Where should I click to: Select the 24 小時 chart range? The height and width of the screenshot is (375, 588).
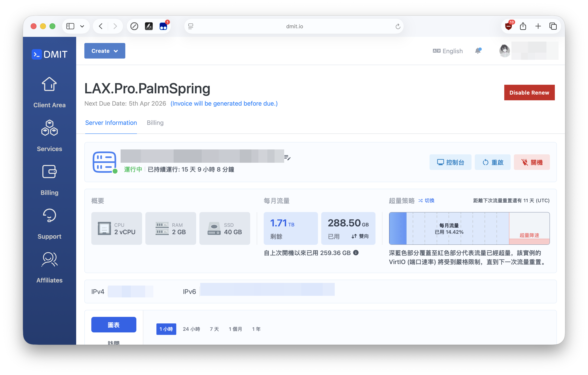(191, 329)
